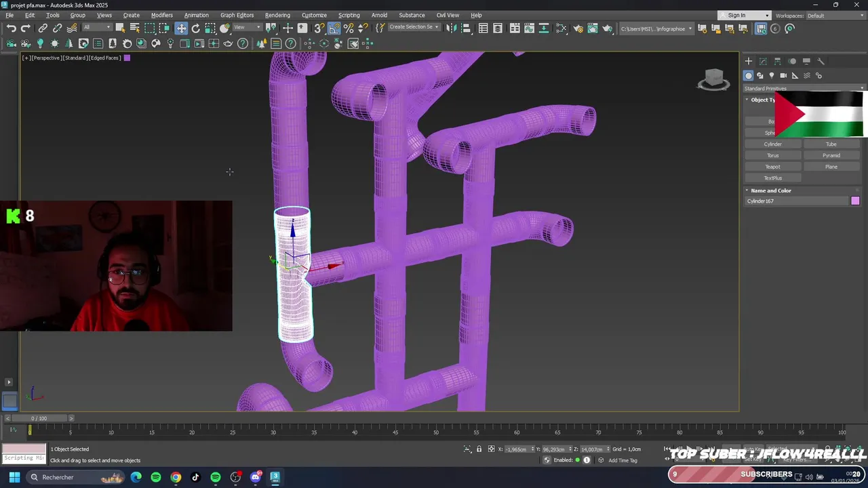
Task: Toggle Absolute/Offset transform type-in mode
Action: [492, 449]
